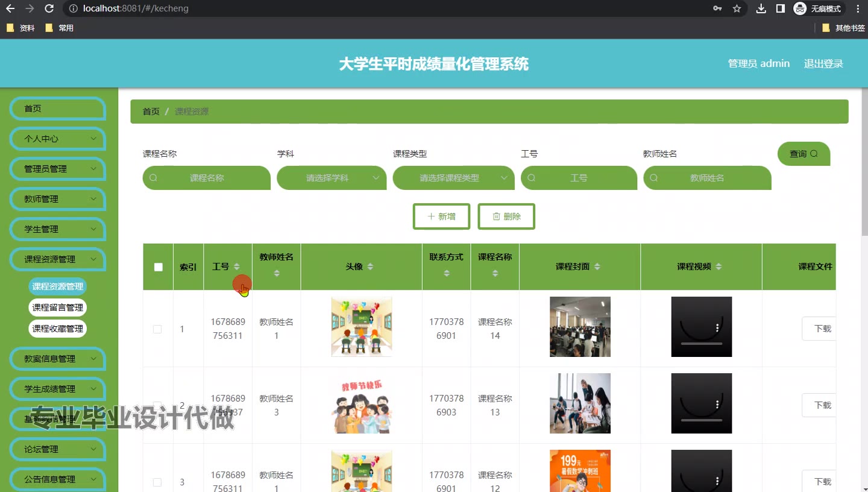Select 课程资源管理 submenu item
This screenshot has height=492, width=868.
(x=58, y=286)
